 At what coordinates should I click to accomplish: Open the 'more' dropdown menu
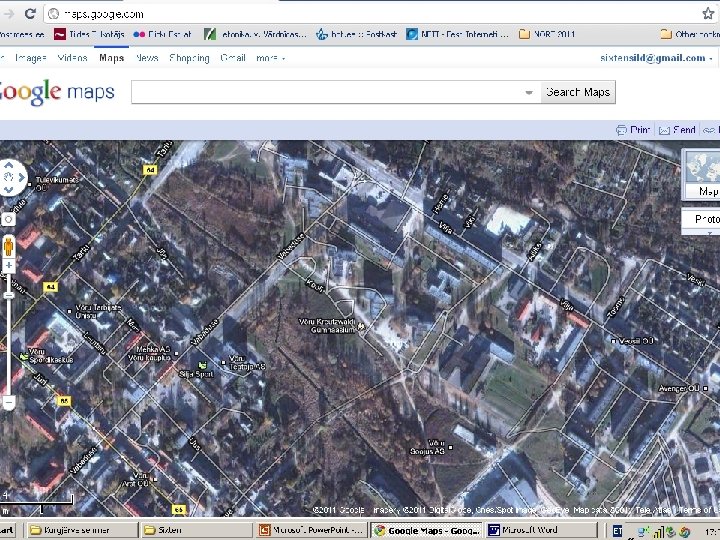click(x=270, y=58)
